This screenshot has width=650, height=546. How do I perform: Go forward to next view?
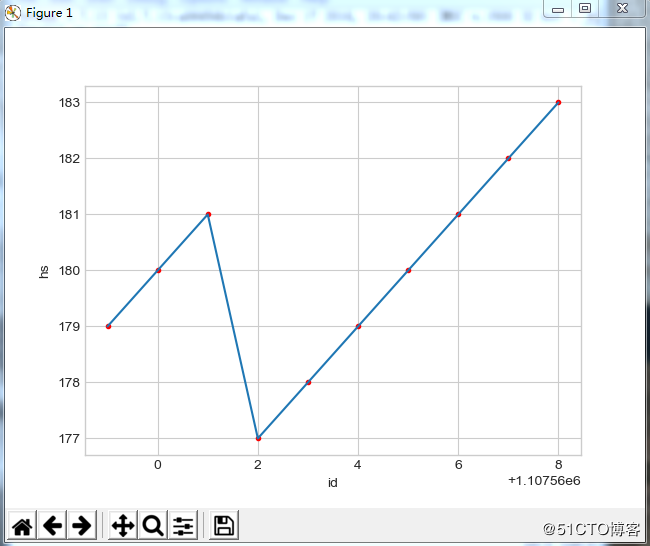pyautogui.click(x=82, y=526)
